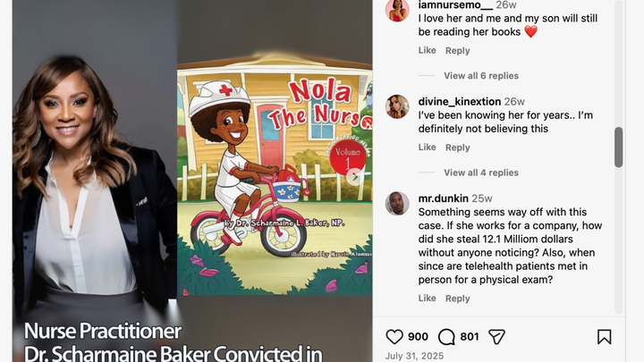This screenshot has width=644, height=362.
Task: Expand View all 4 replies
Action: point(481,173)
